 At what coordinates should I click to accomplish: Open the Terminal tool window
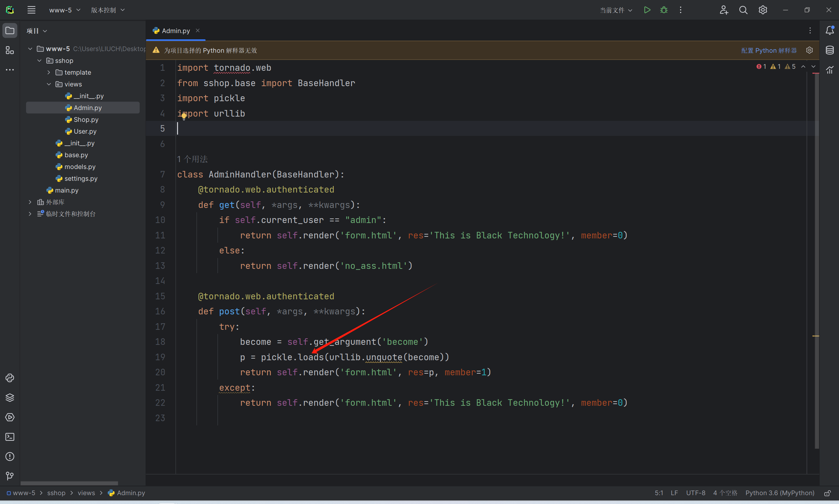tap(10, 437)
